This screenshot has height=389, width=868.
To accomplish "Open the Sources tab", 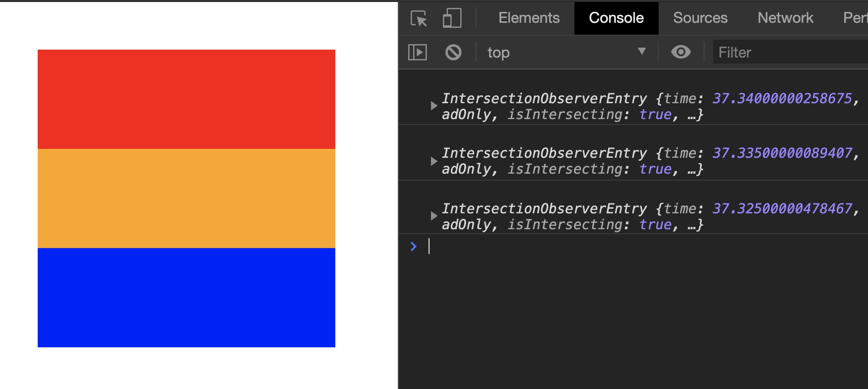I will pyautogui.click(x=700, y=18).
